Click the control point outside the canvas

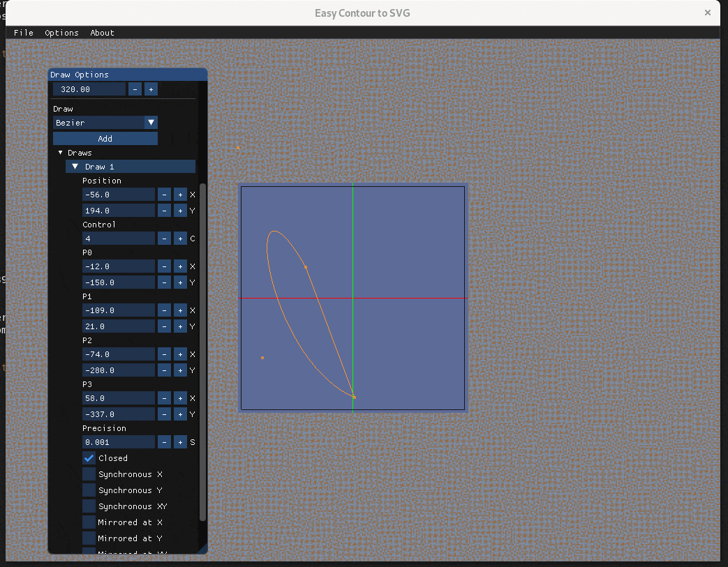238,148
